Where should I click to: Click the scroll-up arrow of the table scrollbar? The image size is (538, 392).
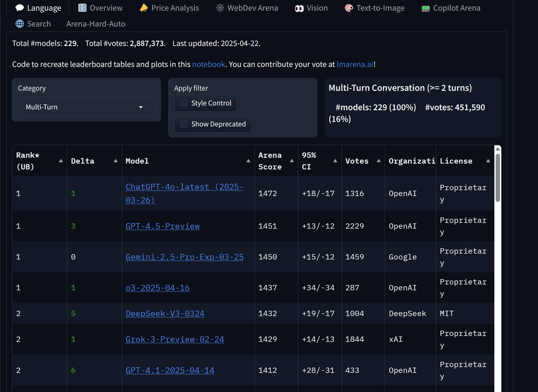498,149
